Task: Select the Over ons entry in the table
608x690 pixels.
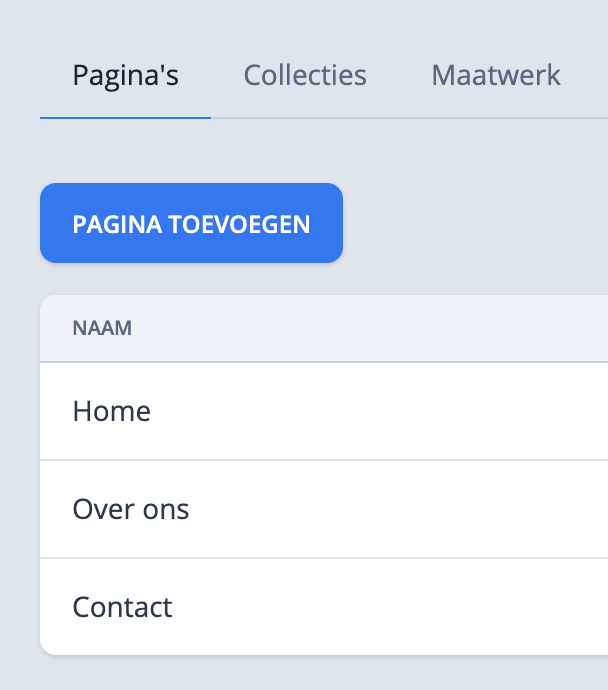Action: 131,509
